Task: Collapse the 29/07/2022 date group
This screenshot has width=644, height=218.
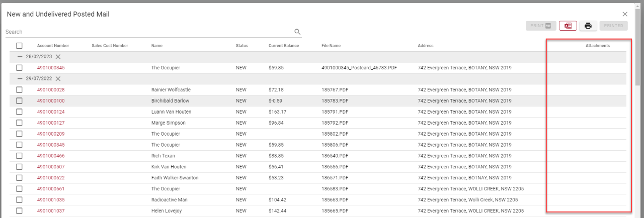Action: pos(20,79)
